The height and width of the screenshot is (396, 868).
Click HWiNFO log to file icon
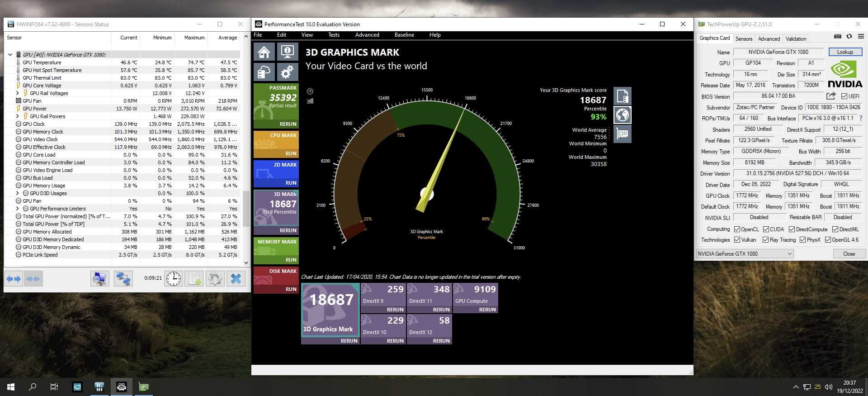194,279
